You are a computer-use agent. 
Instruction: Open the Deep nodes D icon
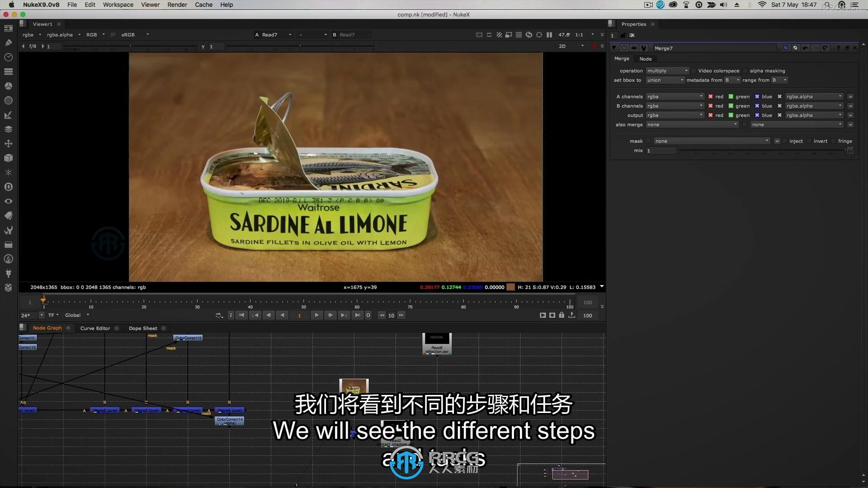tap(8, 187)
